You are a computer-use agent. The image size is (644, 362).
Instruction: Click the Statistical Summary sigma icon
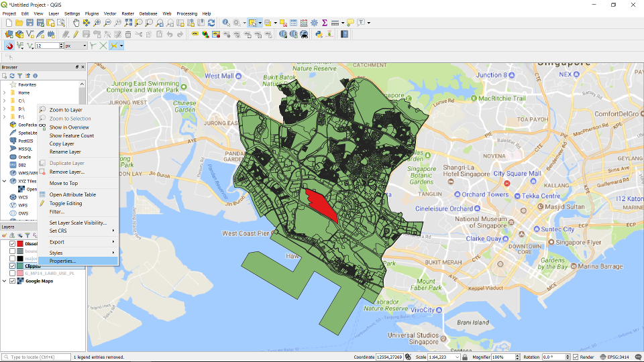325,23
